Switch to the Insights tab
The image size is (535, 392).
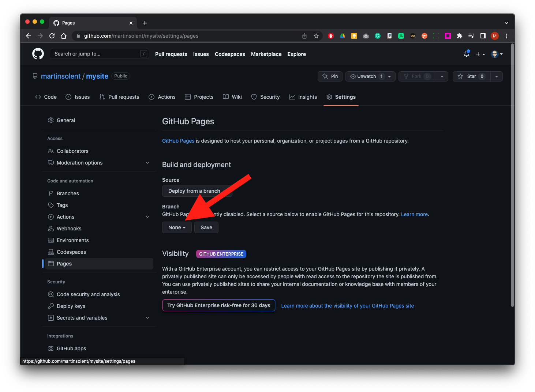click(303, 97)
